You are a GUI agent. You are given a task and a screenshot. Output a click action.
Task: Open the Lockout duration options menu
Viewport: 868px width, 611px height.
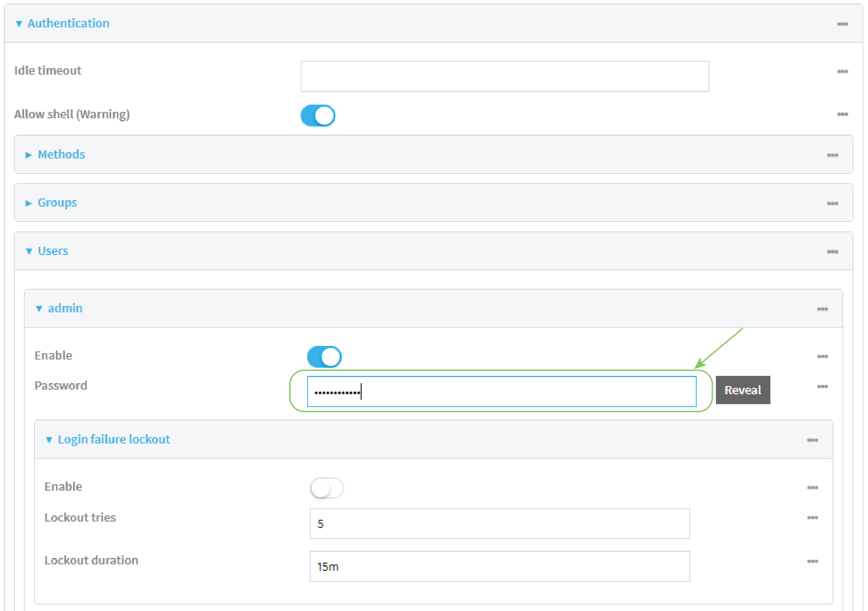(813, 561)
